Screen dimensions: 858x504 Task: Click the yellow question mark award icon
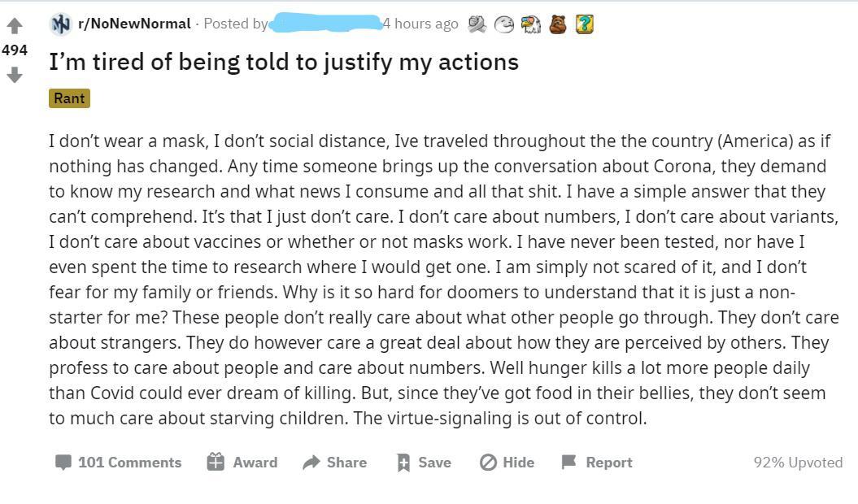(x=584, y=24)
